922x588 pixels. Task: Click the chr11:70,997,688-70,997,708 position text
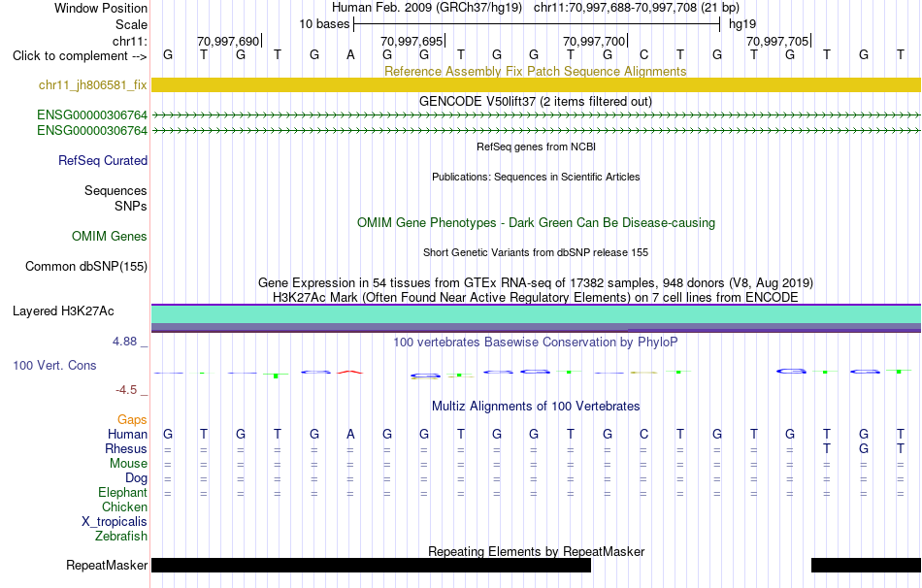(615, 8)
